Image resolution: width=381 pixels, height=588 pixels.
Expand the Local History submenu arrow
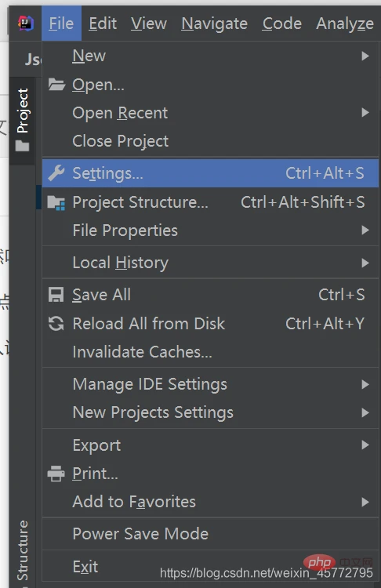click(x=365, y=263)
